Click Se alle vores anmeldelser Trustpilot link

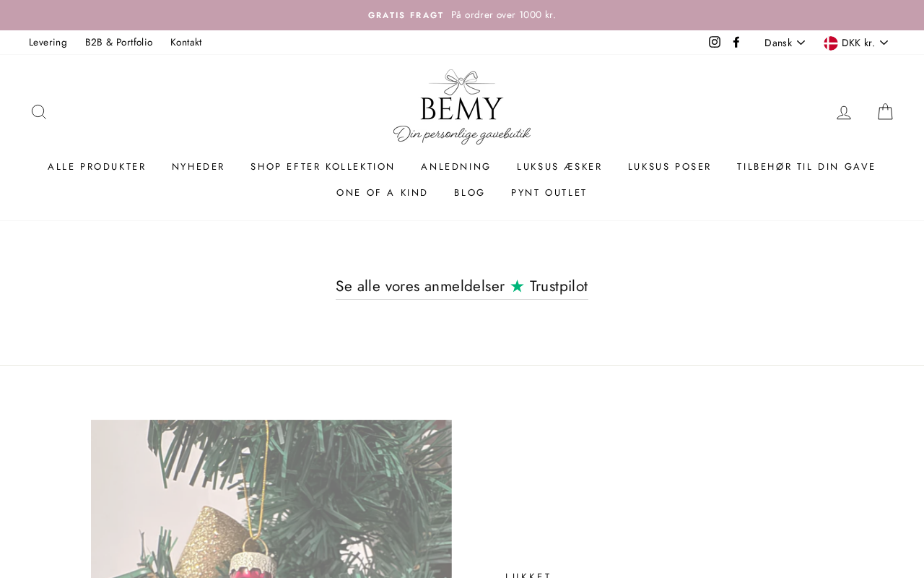462,287
